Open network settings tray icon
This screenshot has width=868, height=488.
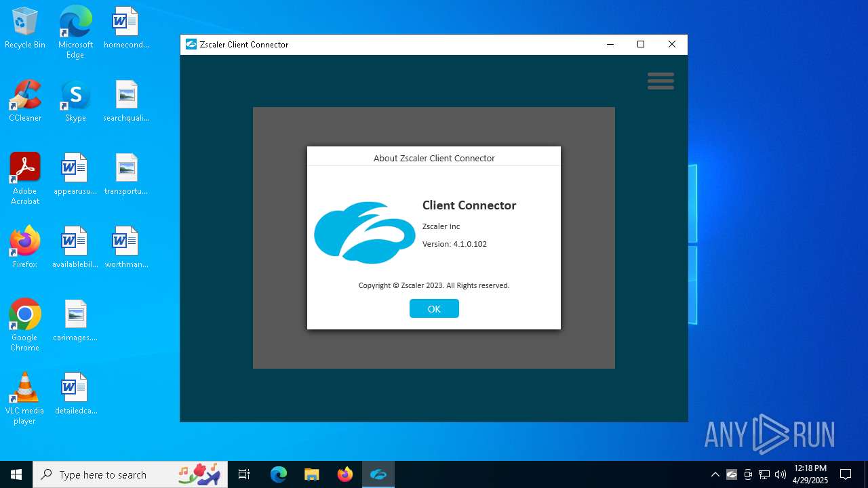pos(764,474)
